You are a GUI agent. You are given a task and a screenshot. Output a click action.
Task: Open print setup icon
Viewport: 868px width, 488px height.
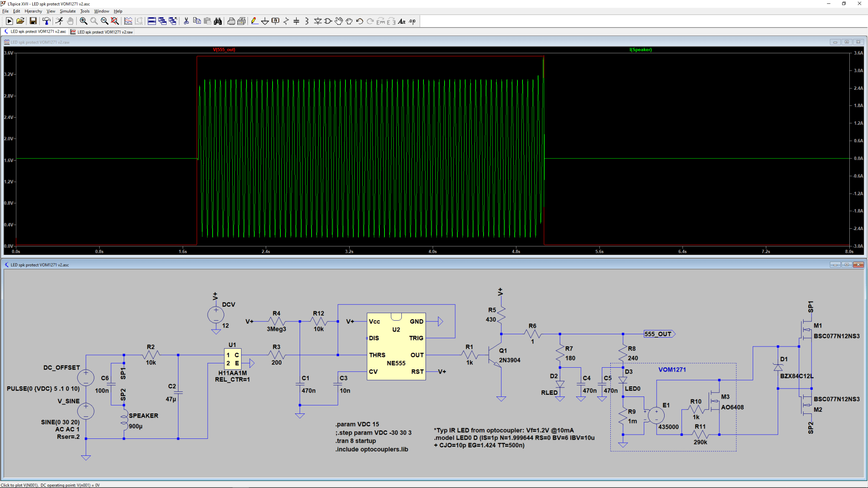[242, 21]
